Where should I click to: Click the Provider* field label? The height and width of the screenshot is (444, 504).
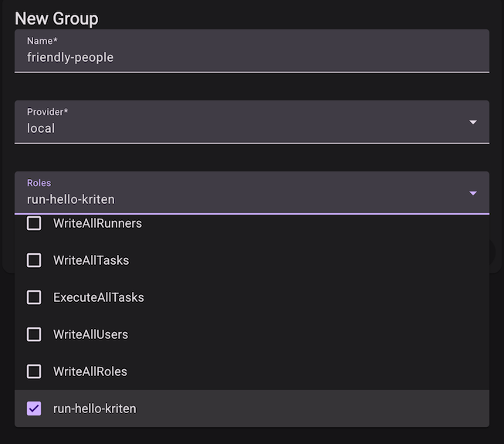[x=47, y=112]
